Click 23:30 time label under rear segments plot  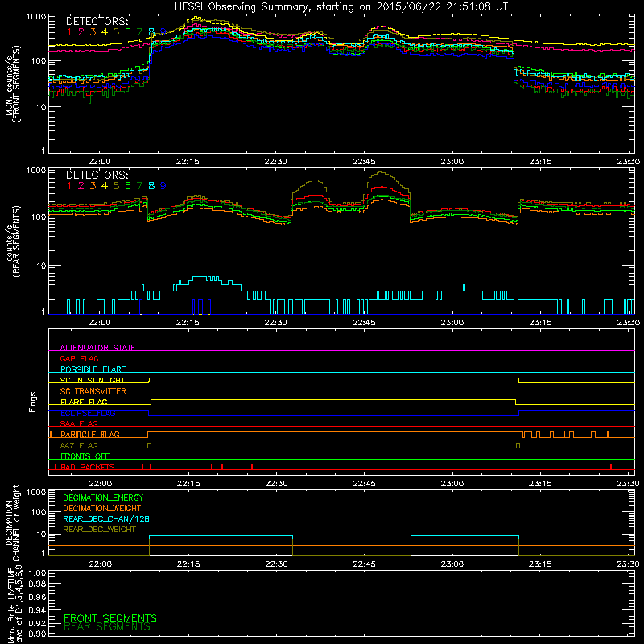click(x=628, y=323)
